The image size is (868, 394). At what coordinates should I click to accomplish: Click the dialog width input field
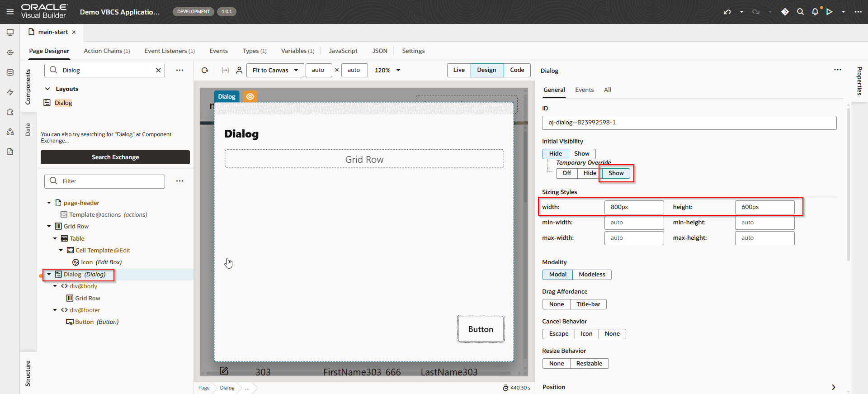point(633,207)
